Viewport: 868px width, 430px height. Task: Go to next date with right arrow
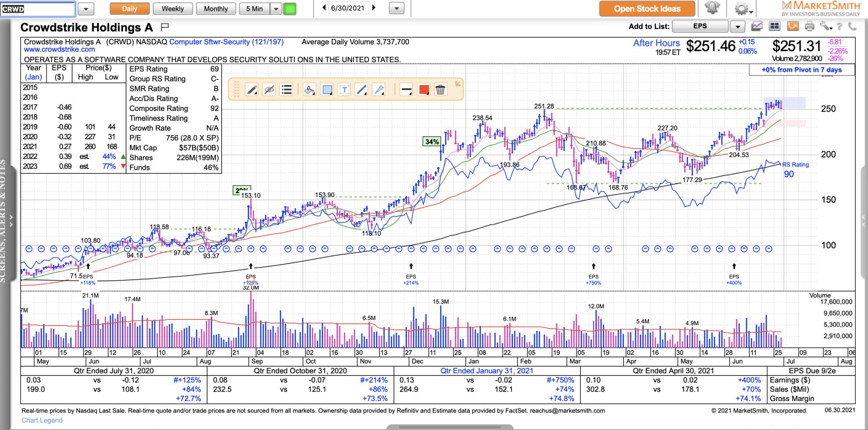pyautogui.click(x=374, y=8)
